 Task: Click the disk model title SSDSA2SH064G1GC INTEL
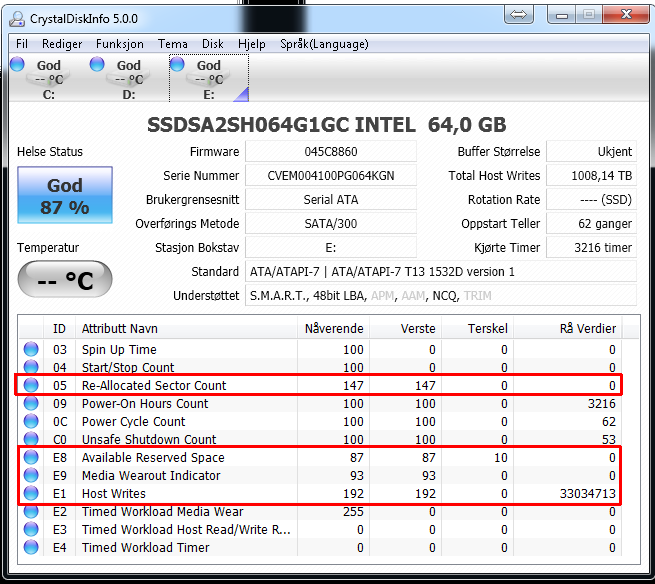click(281, 124)
